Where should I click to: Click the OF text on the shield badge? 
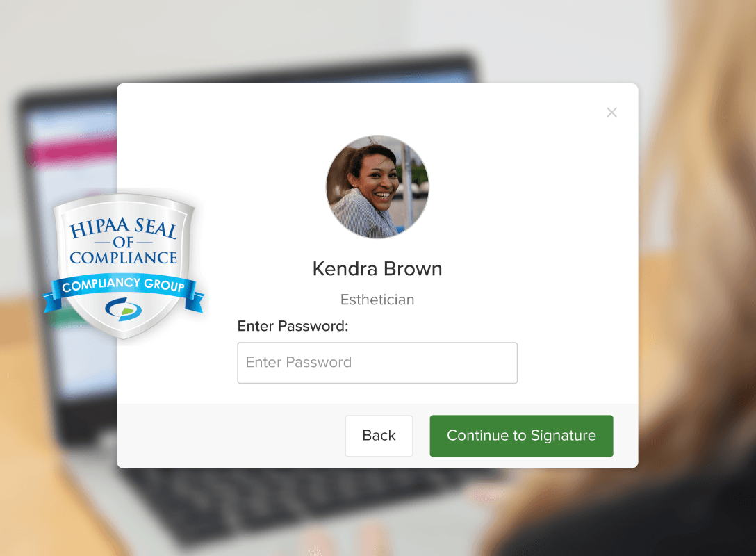point(124,242)
